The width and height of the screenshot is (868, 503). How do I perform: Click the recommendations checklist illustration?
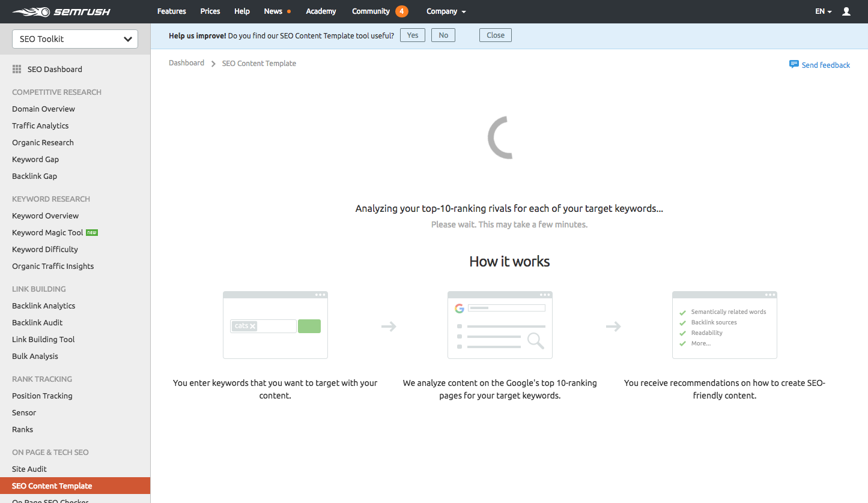[x=724, y=325]
